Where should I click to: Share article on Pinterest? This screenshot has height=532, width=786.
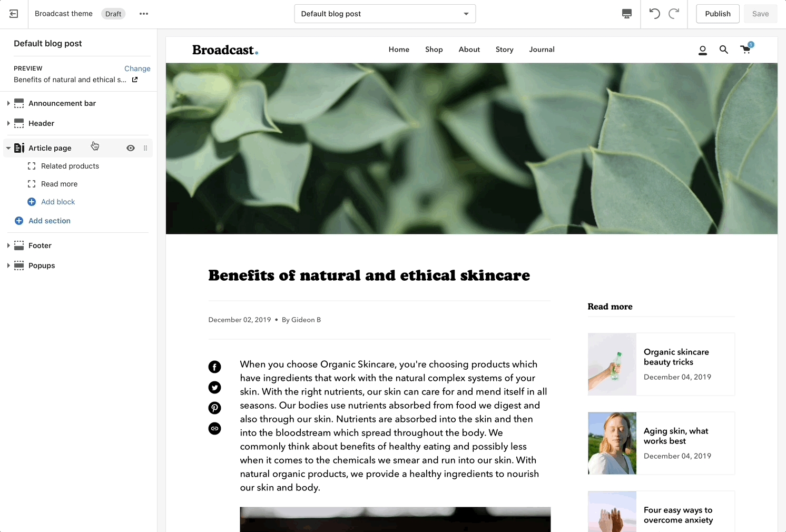(214, 408)
